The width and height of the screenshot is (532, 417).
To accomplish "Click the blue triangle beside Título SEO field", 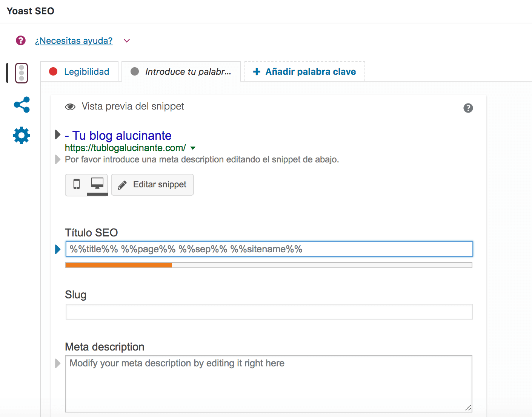I will point(58,249).
